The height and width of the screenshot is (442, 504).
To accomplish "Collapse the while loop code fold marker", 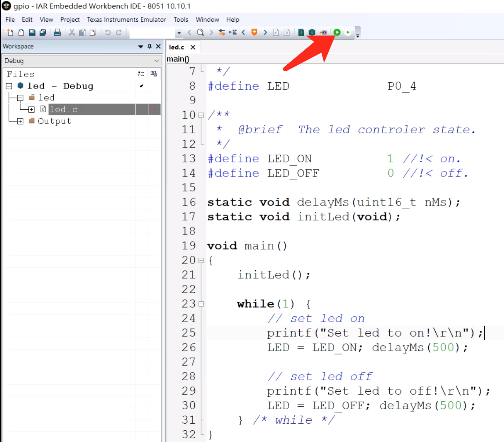I will [x=201, y=304].
